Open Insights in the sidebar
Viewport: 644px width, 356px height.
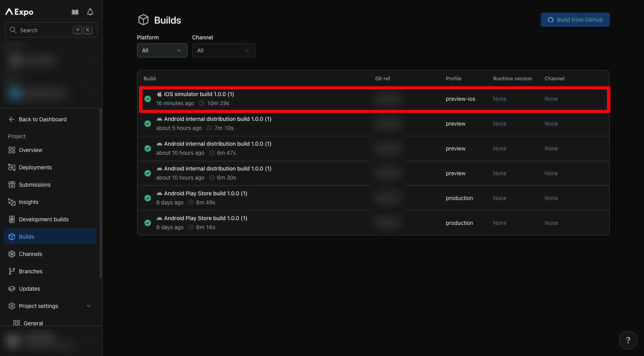tap(50, 202)
